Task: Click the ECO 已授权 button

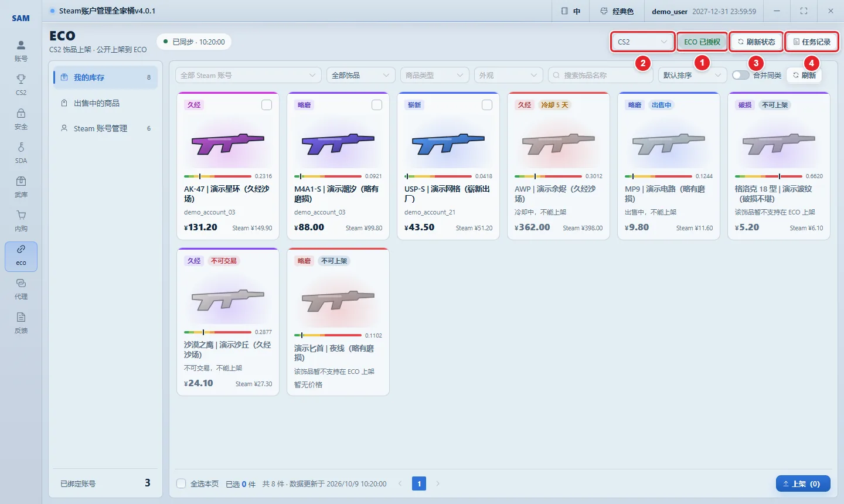Action: pyautogui.click(x=702, y=42)
